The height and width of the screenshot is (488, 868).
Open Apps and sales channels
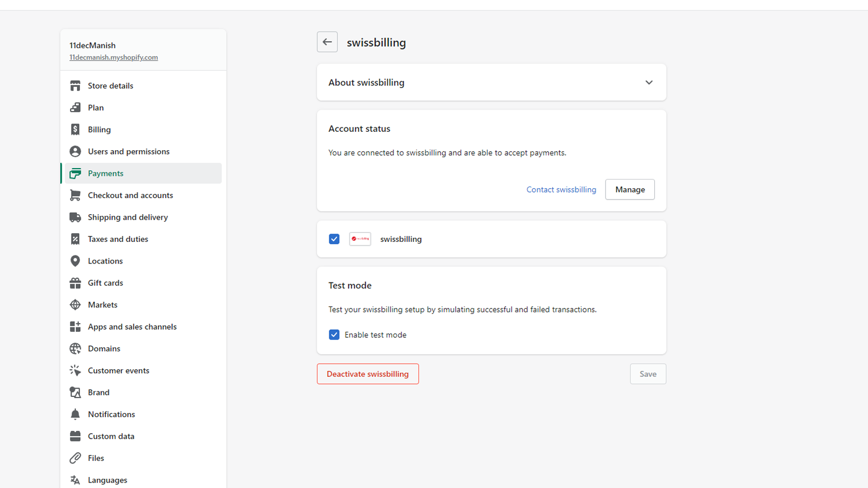143,326
